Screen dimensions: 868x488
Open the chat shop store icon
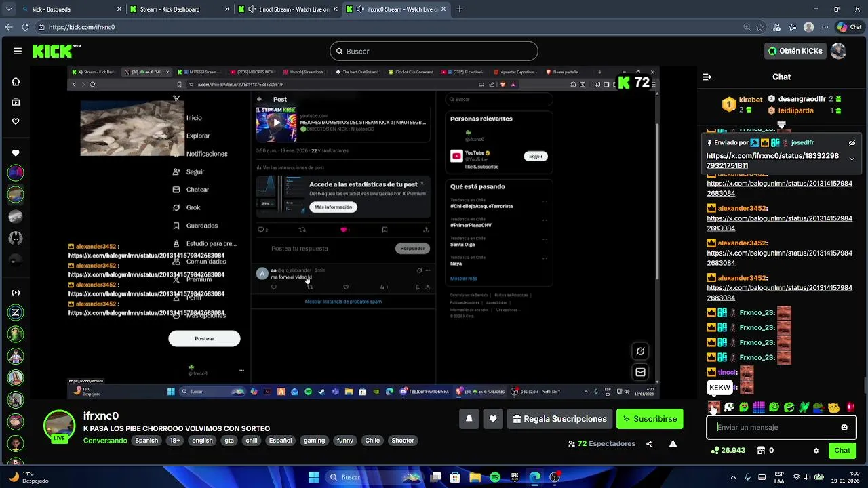click(x=761, y=450)
